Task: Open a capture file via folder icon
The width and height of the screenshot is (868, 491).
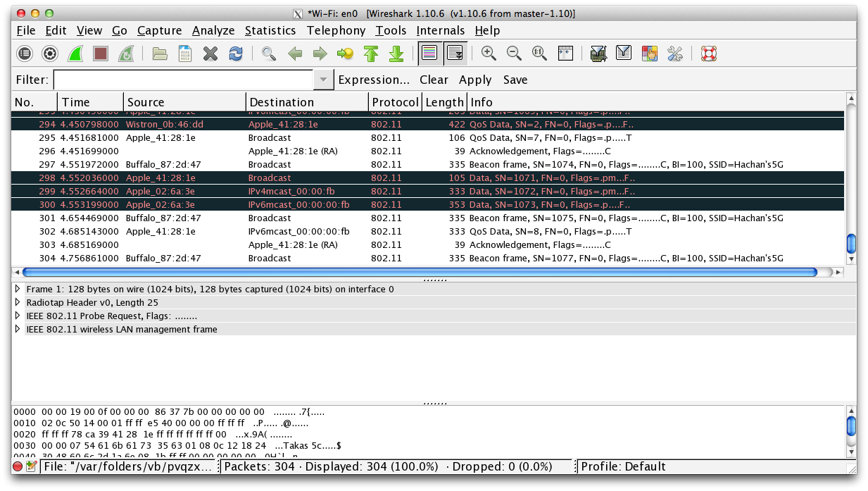Action: [x=160, y=54]
